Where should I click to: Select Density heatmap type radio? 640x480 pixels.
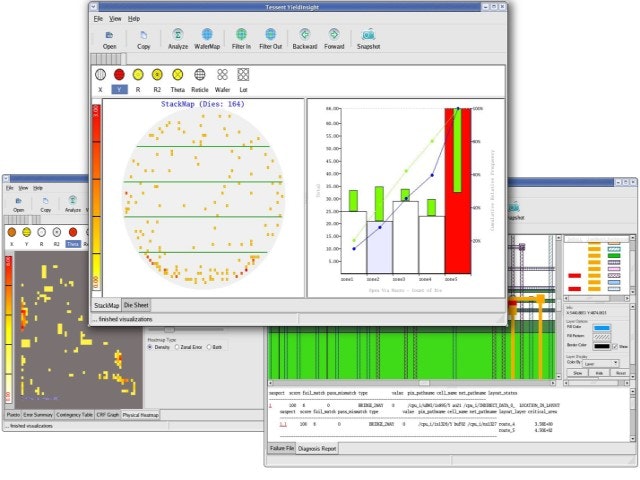(x=150, y=347)
